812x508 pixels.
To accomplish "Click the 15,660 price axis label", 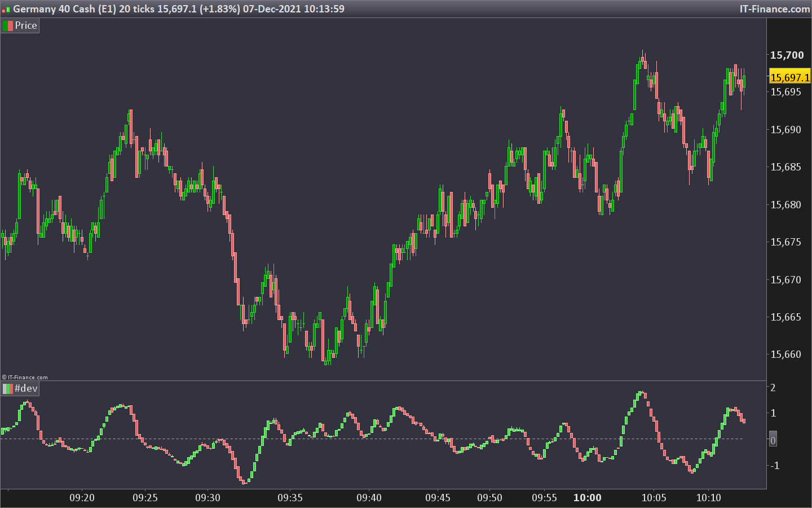I will coord(785,354).
